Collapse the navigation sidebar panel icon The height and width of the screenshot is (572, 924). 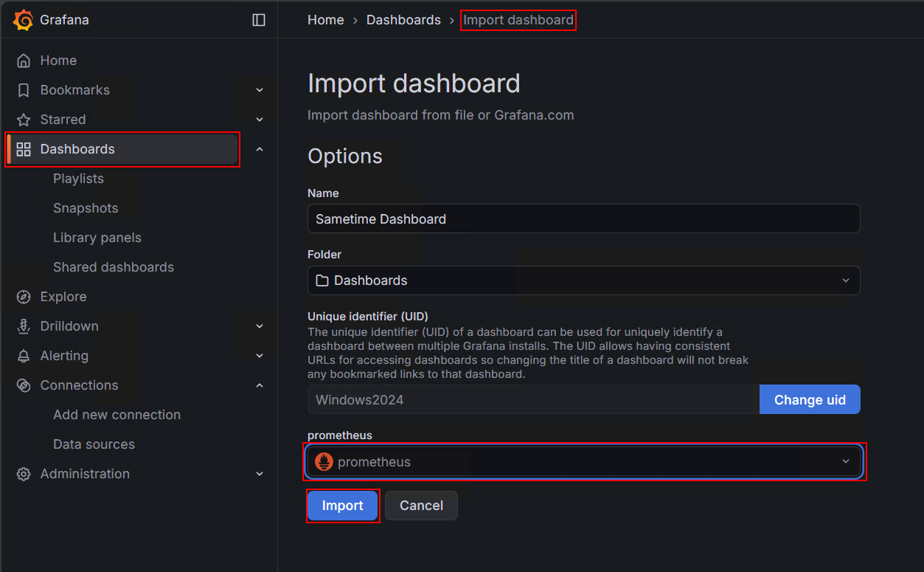[x=259, y=20]
